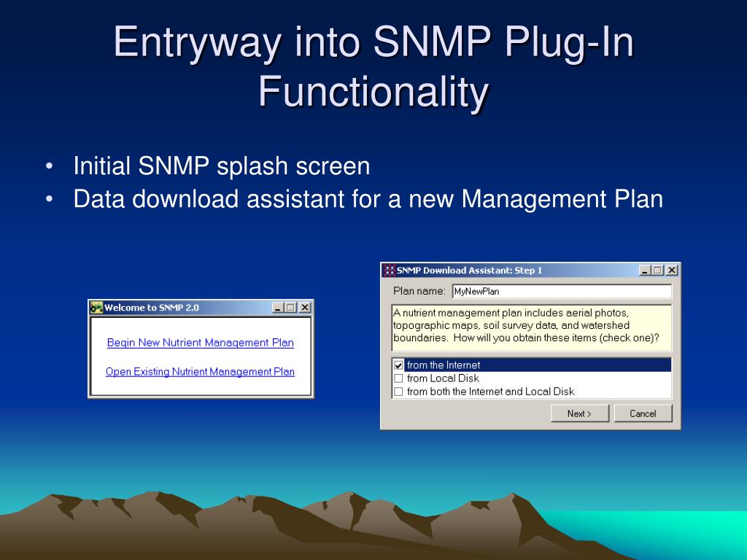Screen dimensions: 747x560
Task: Click the 'Plan name:' label
Action: coord(419,291)
